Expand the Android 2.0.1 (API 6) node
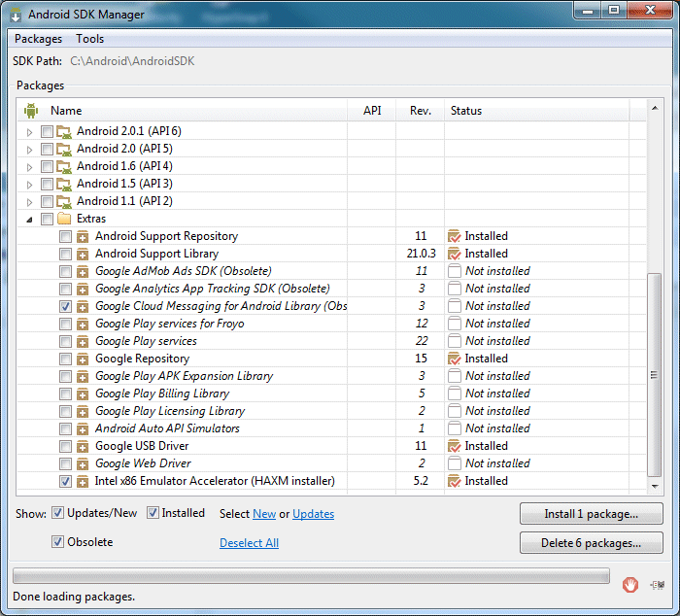The width and height of the screenshot is (680, 616). coord(29,132)
